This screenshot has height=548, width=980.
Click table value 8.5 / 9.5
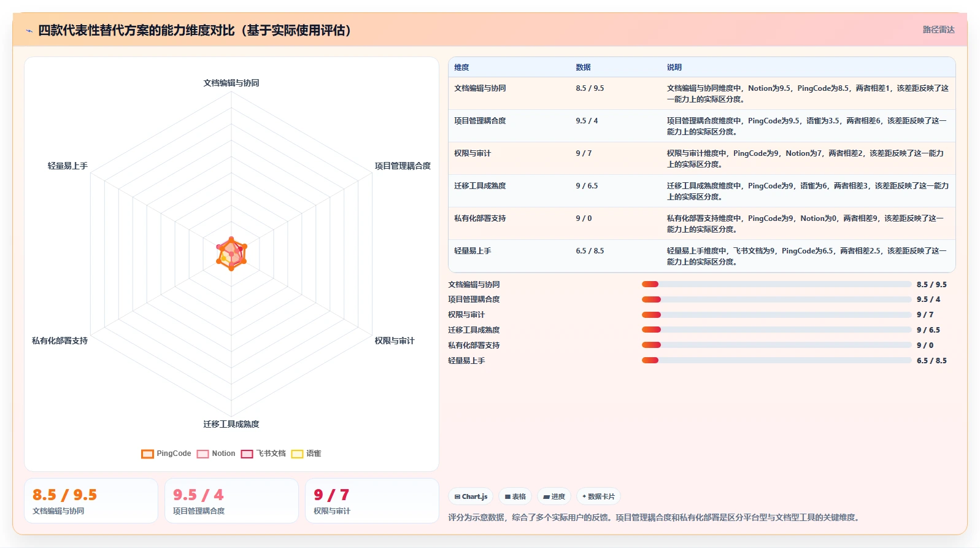590,88
